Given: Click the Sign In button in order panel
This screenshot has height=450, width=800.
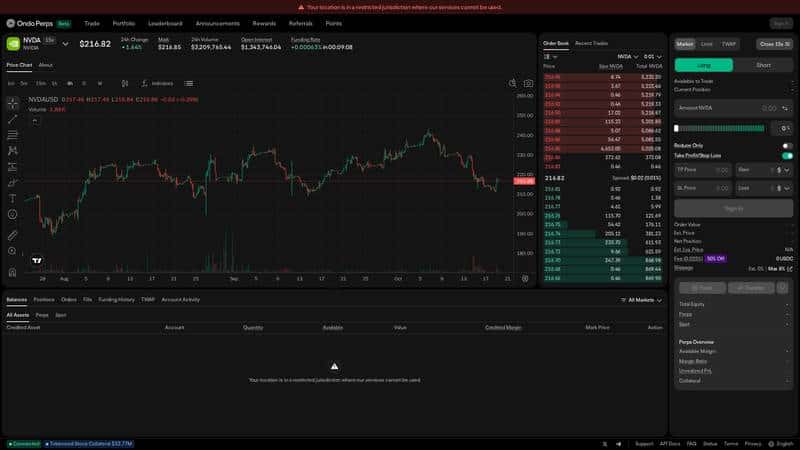Looking at the screenshot, I should [734, 208].
